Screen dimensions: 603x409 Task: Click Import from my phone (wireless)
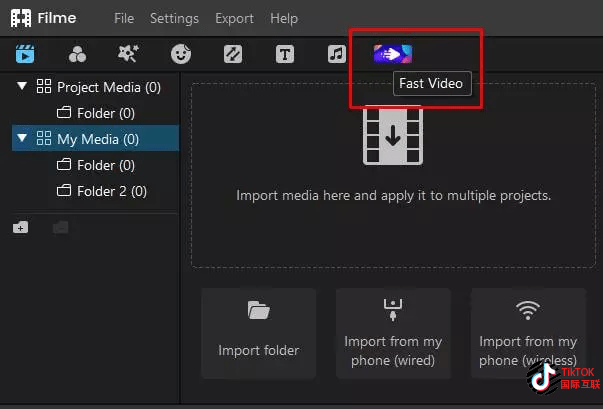[528, 333]
